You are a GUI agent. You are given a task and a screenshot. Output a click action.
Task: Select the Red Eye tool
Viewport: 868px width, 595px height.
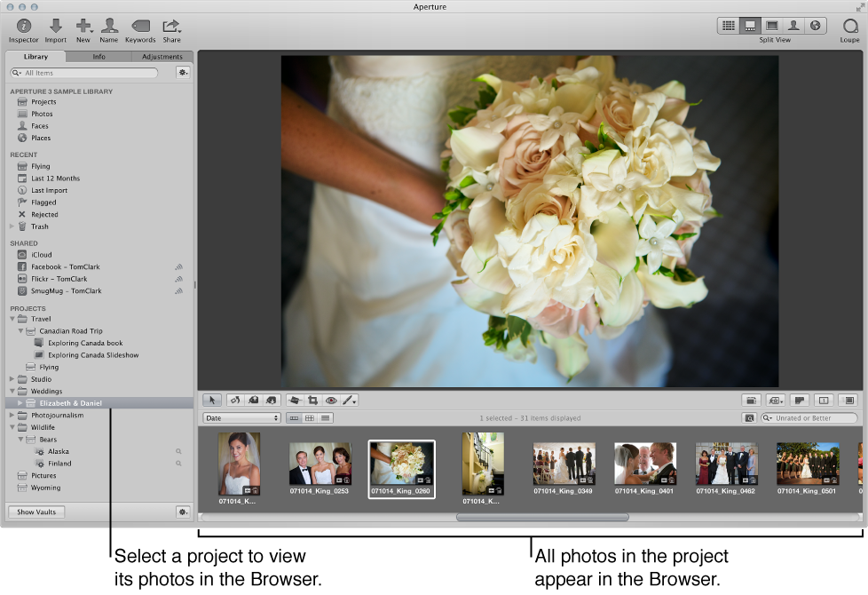click(x=331, y=401)
